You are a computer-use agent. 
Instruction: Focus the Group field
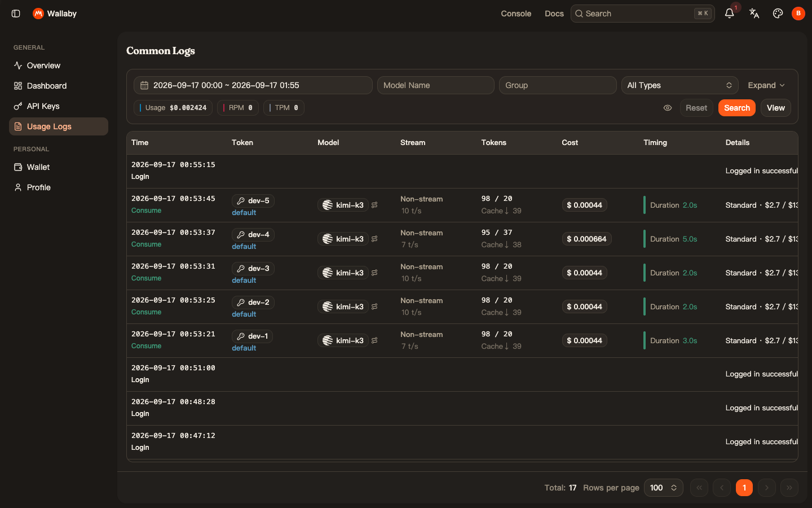pyautogui.click(x=558, y=85)
